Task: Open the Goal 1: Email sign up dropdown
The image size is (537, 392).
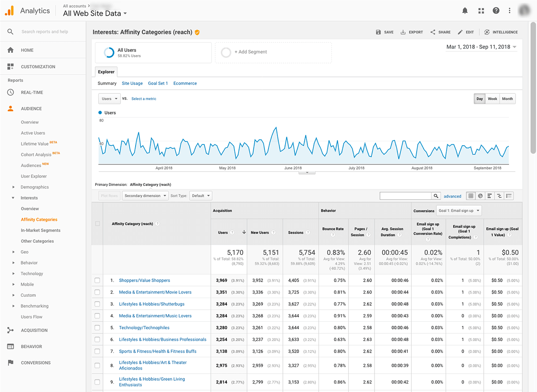Action: pos(459,211)
